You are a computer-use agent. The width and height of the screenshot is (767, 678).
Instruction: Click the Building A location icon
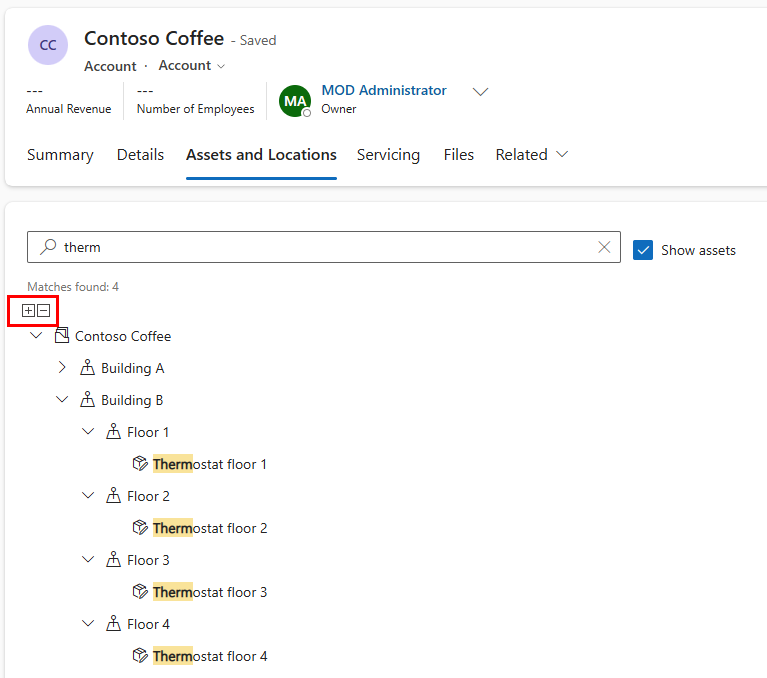click(87, 367)
